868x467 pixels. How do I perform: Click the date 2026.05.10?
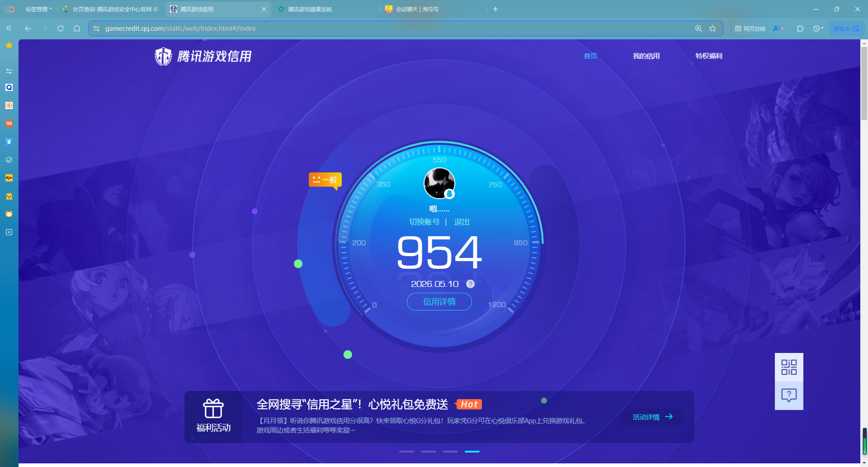pos(435,284)
